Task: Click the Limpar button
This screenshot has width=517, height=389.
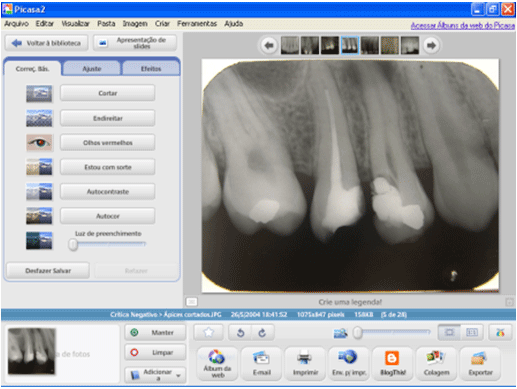Action: tap(155, 352)
